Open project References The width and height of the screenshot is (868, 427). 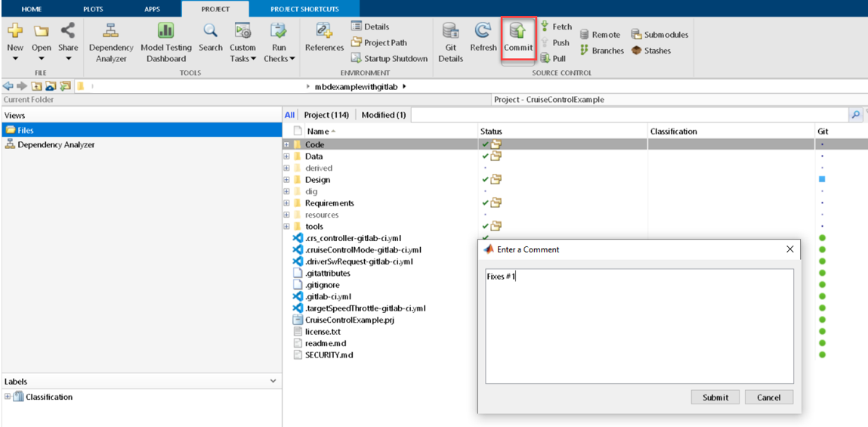coord(324,36)
